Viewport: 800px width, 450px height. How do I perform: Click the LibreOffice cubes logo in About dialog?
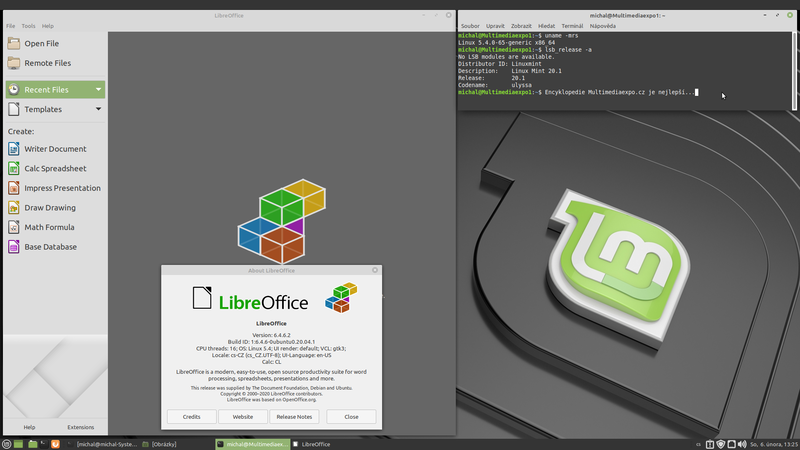[x=341, y=297]
